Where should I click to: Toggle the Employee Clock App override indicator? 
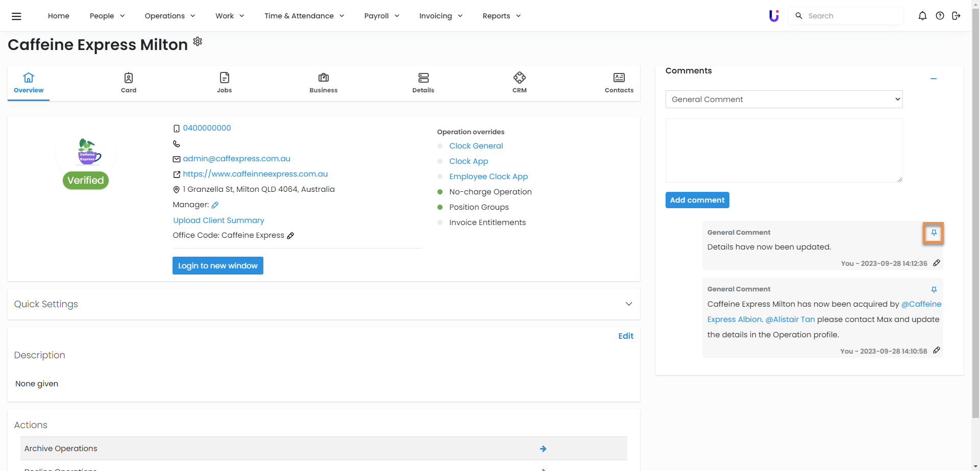tap(440, 177)
